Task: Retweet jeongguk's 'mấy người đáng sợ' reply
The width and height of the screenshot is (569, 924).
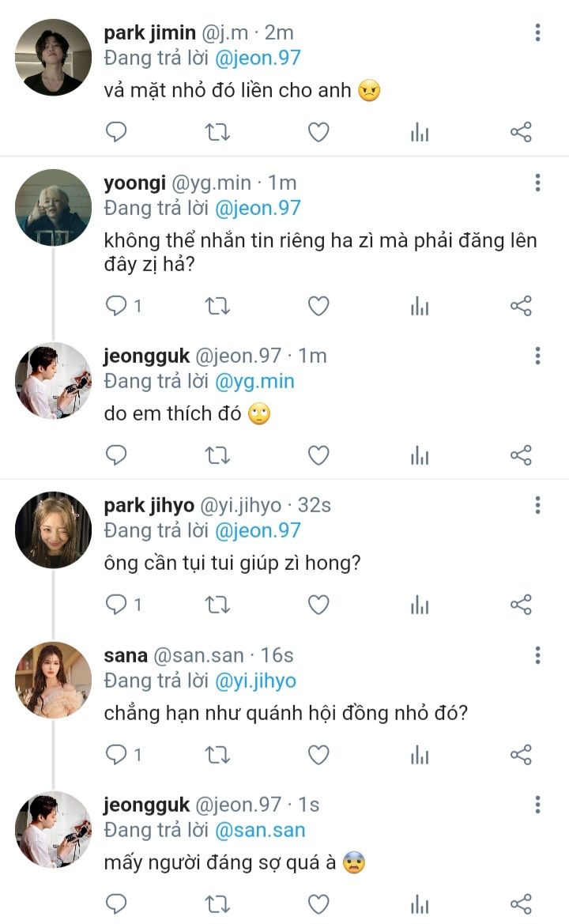Action: [x=217, y=903]
